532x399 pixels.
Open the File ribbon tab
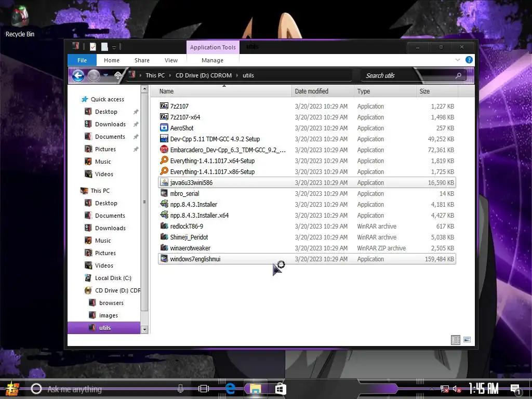pyautogui.click(x=82, y=60)
